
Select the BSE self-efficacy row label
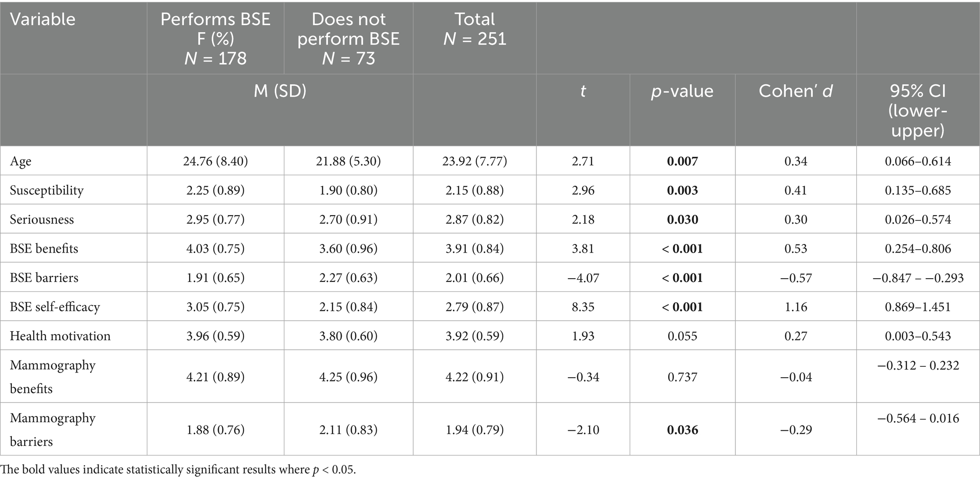(x=55, y=307)
